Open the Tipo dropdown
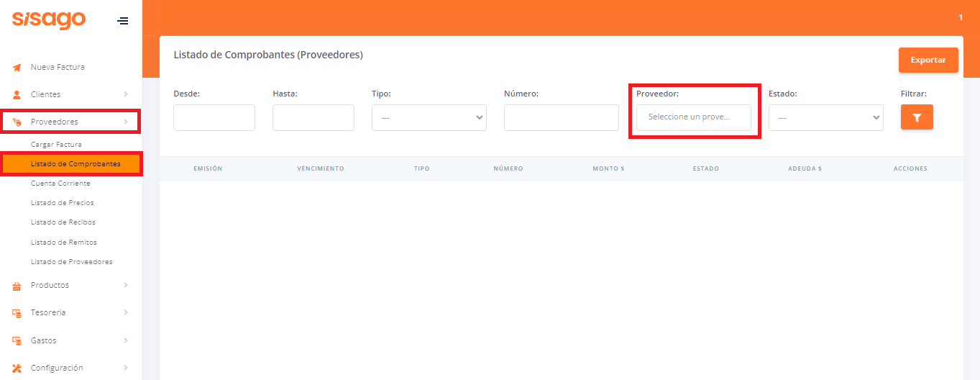 coord(429,118)
